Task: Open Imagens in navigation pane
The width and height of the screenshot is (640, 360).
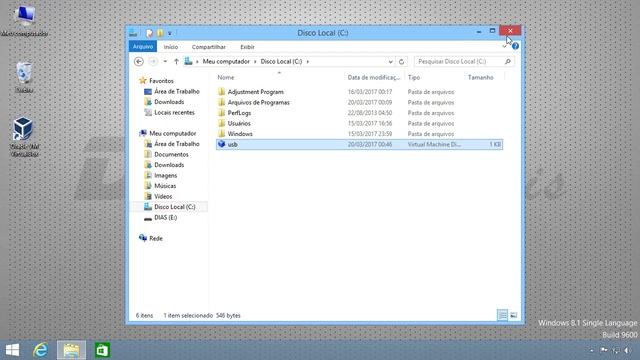Action: [x=165, y=176]
